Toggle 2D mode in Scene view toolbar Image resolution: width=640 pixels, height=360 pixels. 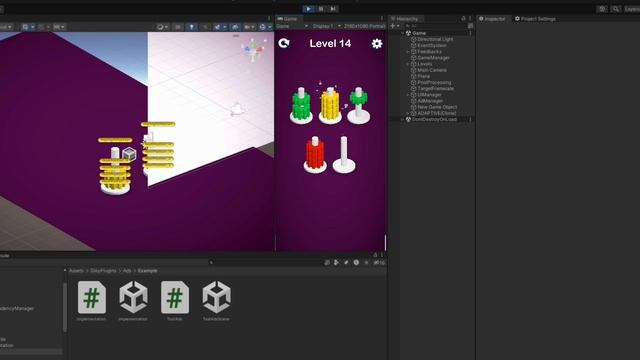click(178, 27)
